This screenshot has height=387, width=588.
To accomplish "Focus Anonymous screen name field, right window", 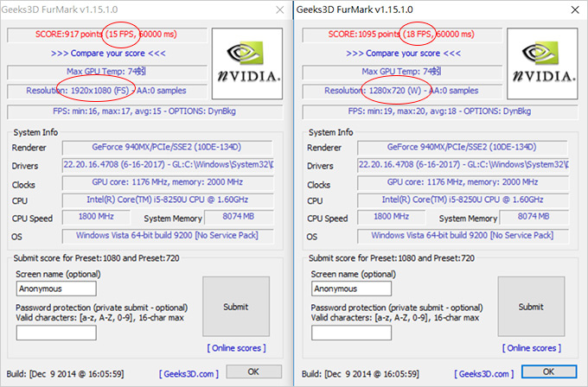I will (x=351, y=289).
